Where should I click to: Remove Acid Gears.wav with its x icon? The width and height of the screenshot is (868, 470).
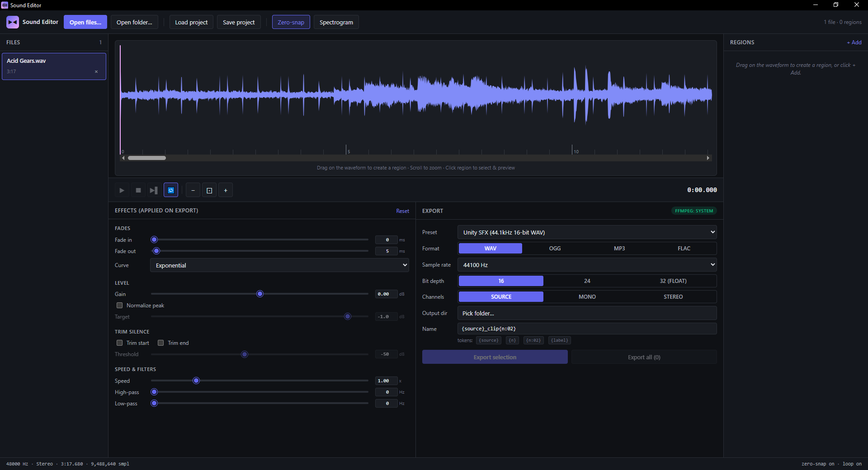coord(96,71)
